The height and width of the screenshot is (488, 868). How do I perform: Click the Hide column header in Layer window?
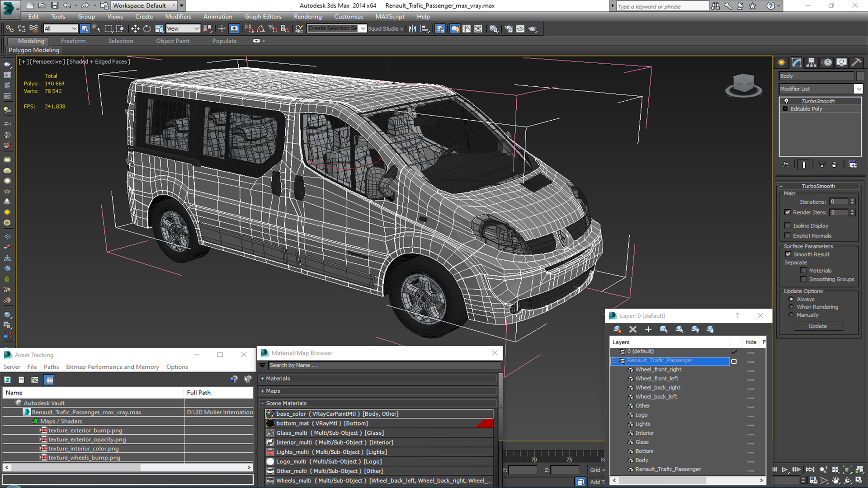click(751, 342)
